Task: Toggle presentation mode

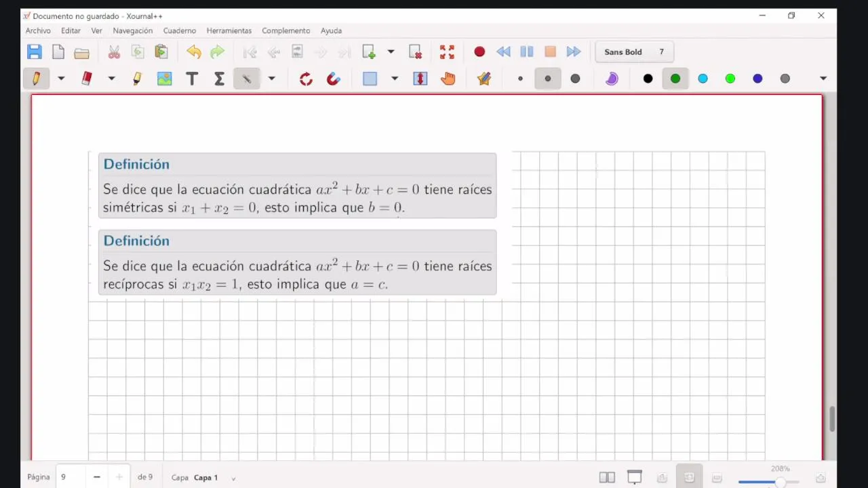Action: click(635, 477)
